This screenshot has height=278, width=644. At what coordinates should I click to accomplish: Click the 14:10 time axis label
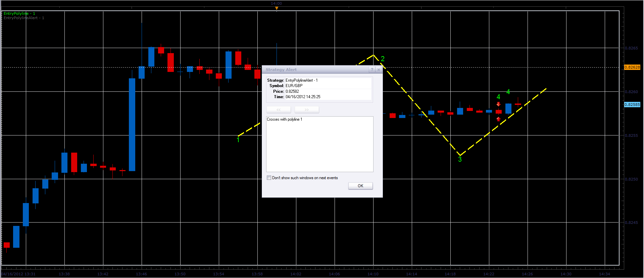pos(373,274)
